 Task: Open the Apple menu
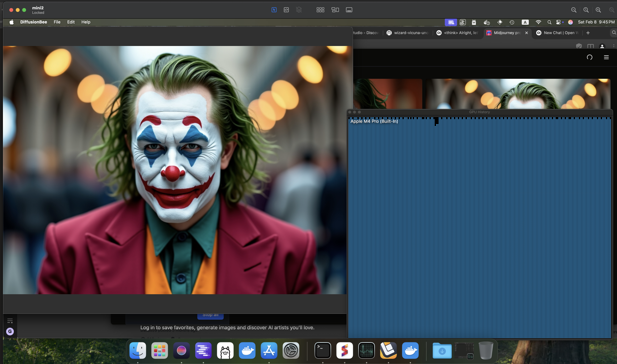click(x=12, y=22)
